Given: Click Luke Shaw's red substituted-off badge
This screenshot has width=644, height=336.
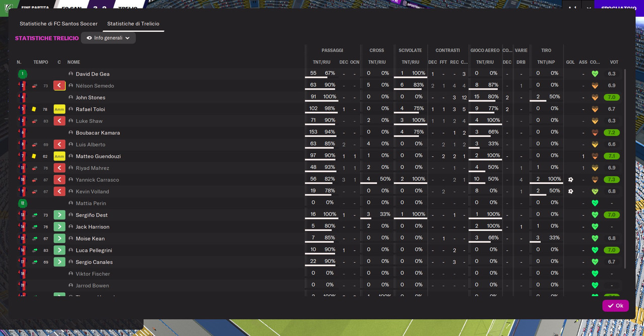Looking at the screenshot, I should point(59,121).
